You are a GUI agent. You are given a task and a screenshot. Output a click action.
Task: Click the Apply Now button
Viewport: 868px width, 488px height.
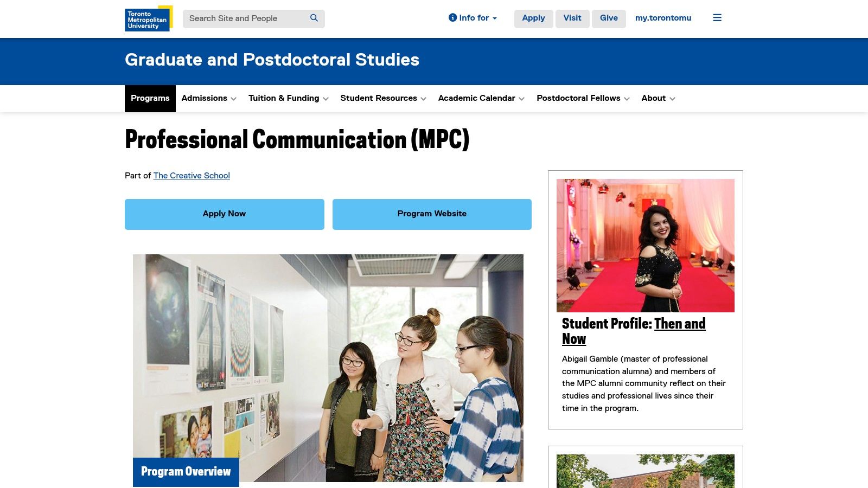[225, 214]
